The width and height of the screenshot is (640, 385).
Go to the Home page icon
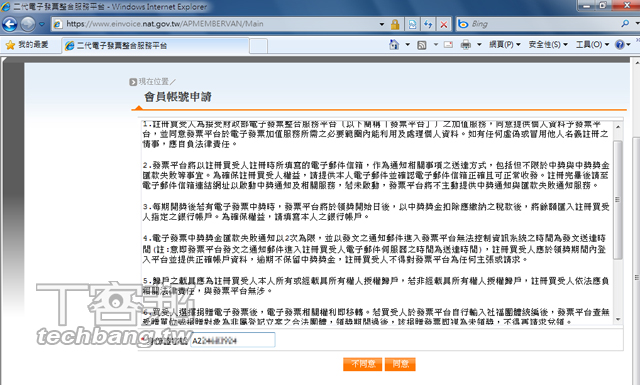[394, 45]
